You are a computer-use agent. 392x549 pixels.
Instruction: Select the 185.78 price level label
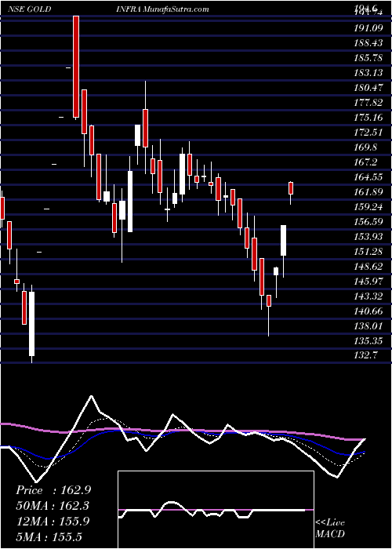click(368, 57)
